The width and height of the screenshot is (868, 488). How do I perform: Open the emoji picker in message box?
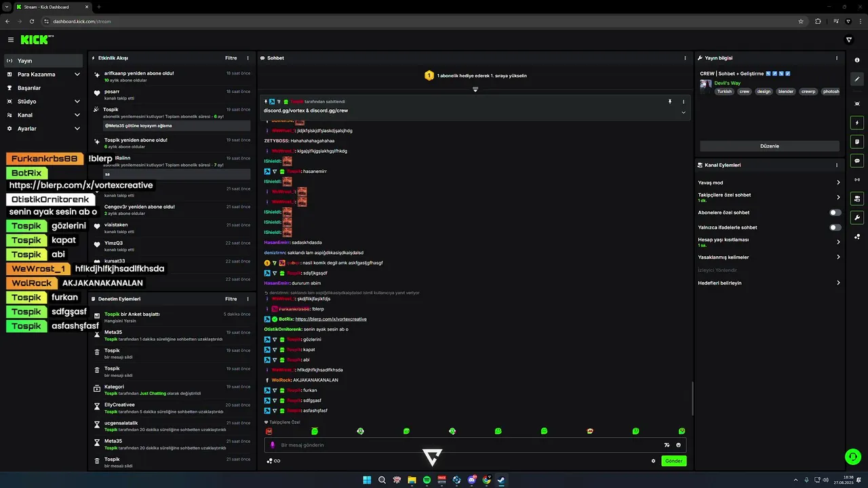point(678,445)
